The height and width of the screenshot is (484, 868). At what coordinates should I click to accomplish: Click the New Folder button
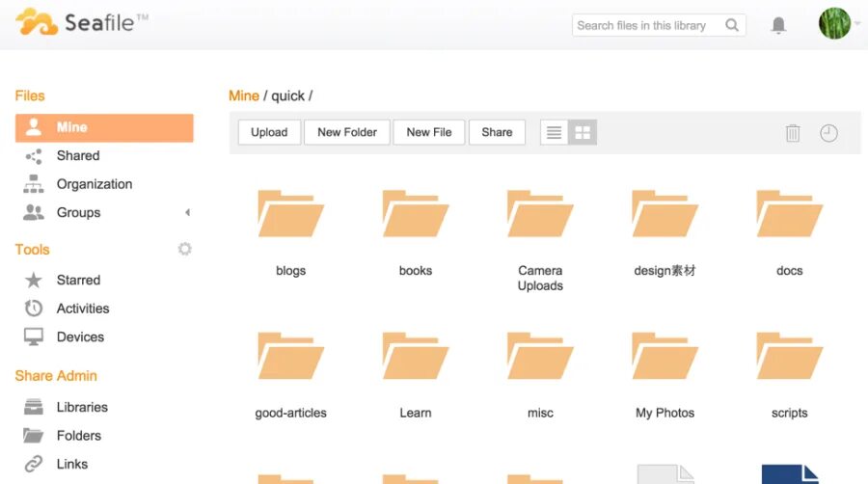click(347, 132)
